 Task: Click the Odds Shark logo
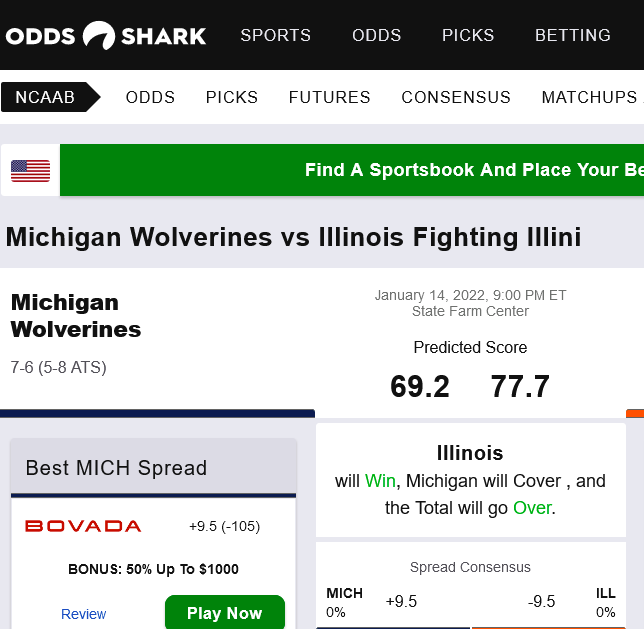point(106,36)
